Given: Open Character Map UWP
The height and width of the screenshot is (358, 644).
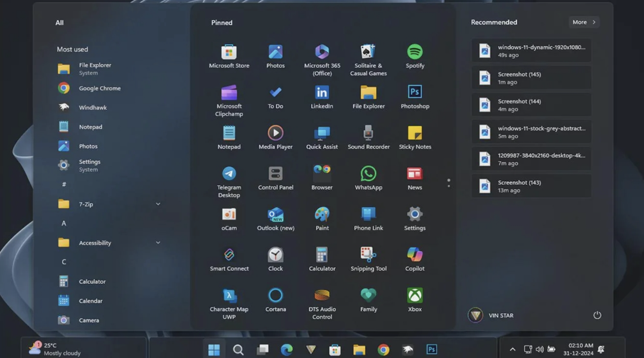Looking at the screenshot, I should 229,304.
